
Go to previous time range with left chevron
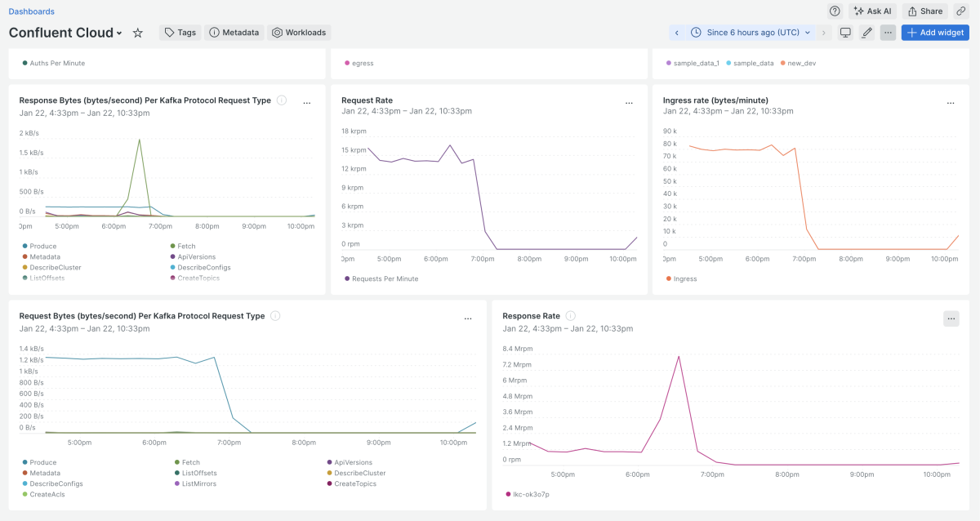point(677,33)
